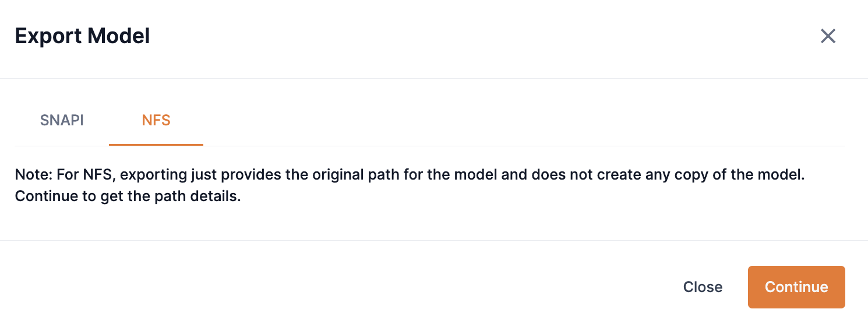Click the 'Continue to get the path details' sentence
The height and width of the screenshot is (323, 868).
pyautogui.click(x=128, y=196)
